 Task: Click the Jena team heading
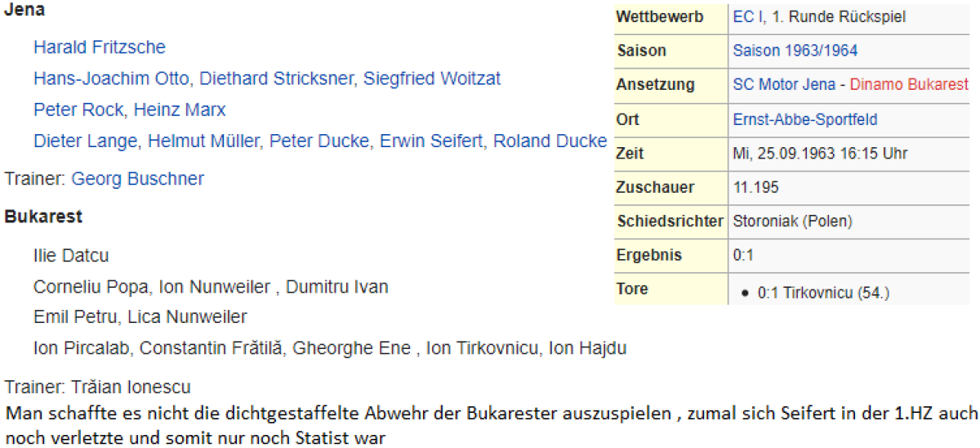coord(25,11)
